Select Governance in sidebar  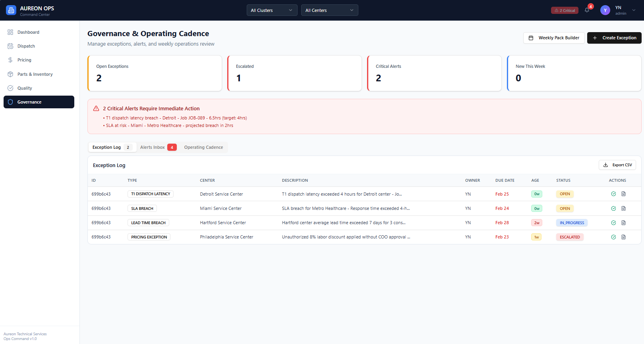coord(39,102)
